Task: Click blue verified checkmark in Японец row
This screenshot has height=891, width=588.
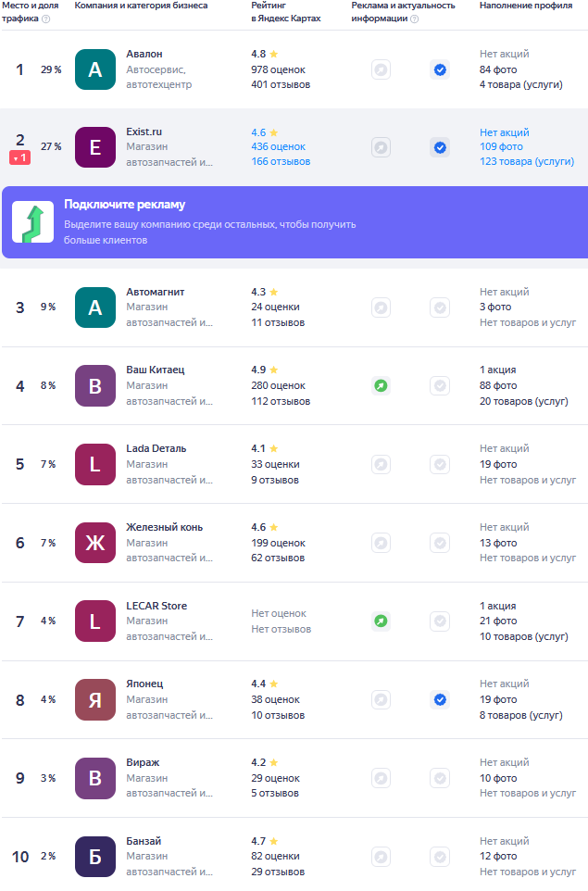Action: (440, 700)
